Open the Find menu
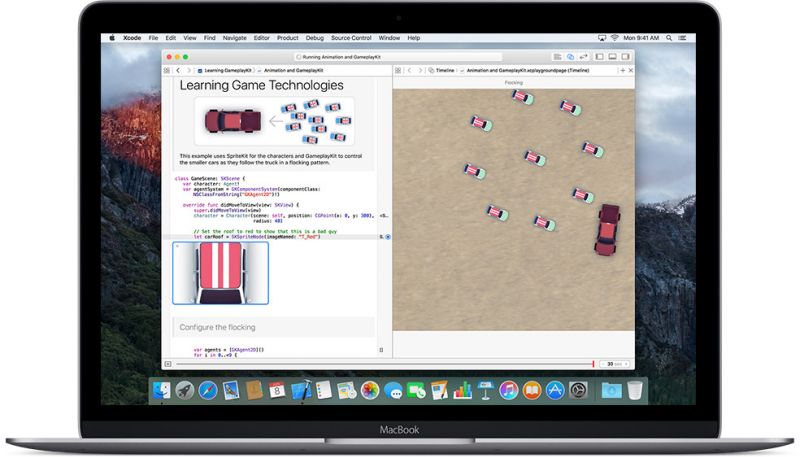 pos(210,38)
